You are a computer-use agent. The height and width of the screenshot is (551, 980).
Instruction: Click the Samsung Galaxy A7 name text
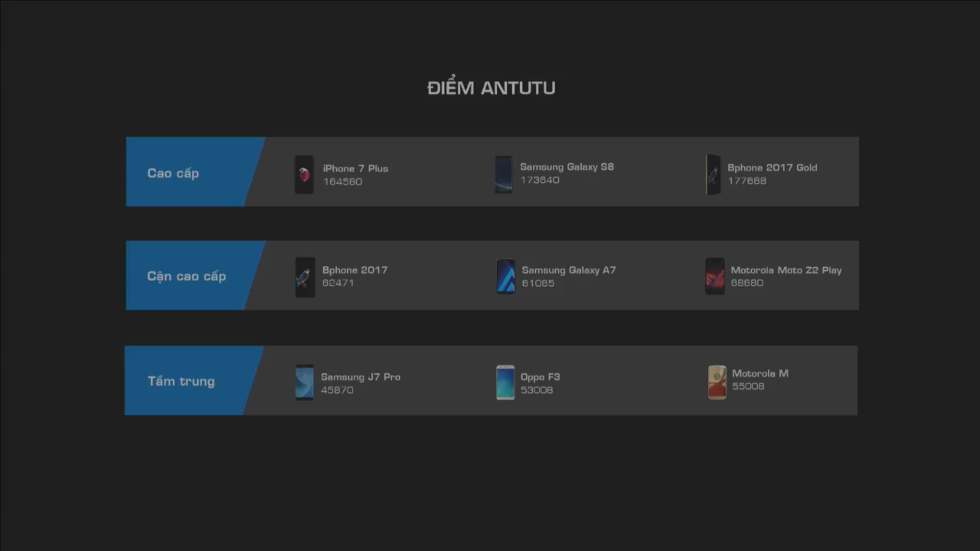click(x=569, y=270)
